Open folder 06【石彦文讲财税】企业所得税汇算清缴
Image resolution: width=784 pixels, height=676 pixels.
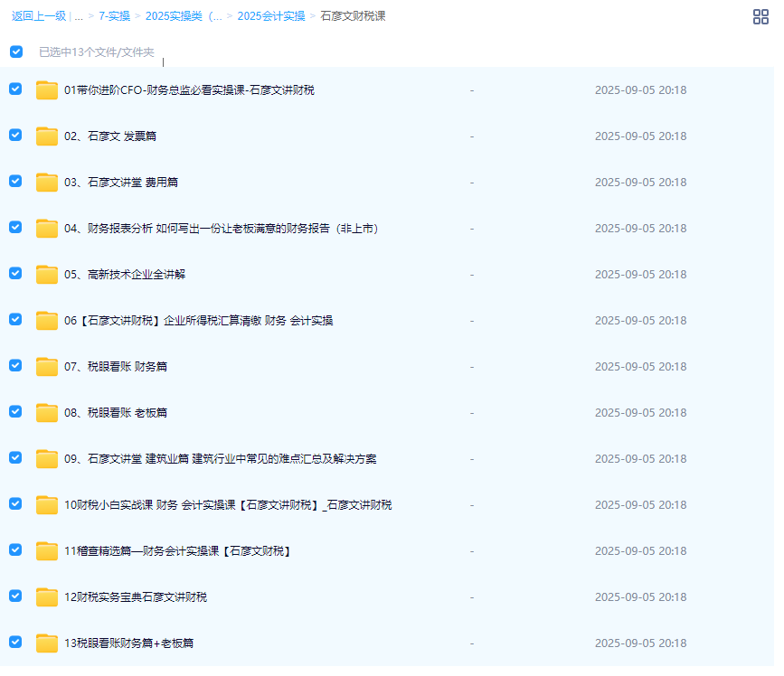tap(199, 320)
